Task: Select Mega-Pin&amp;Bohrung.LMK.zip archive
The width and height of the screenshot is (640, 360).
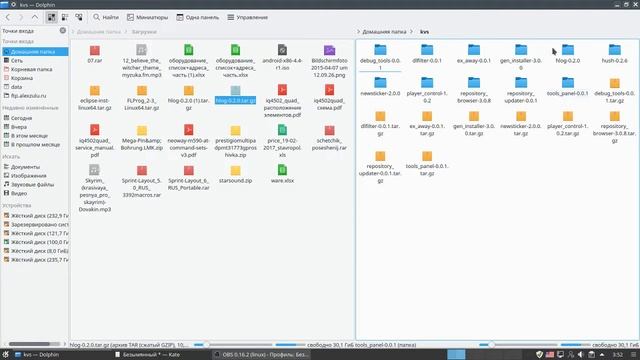Action: 142,138
